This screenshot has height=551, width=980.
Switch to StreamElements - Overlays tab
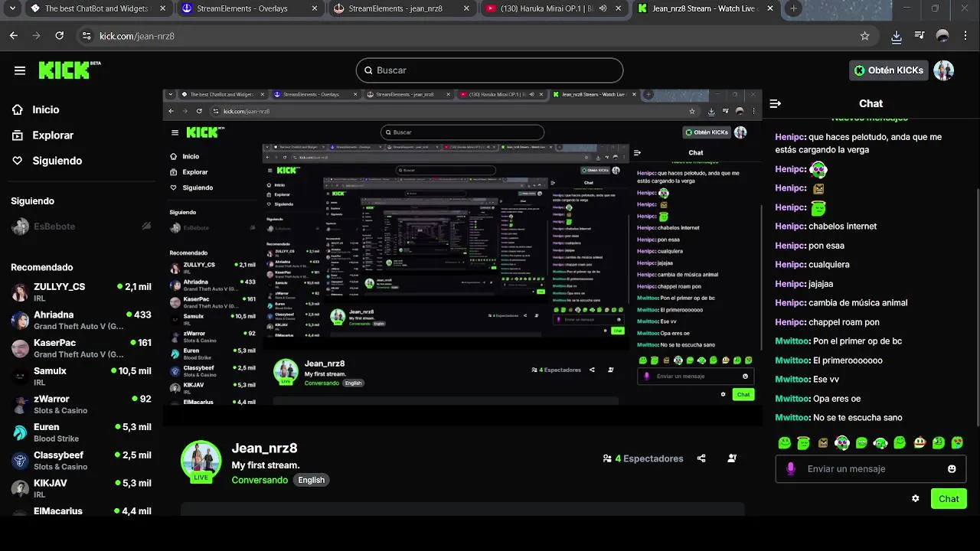coord(250,8)
